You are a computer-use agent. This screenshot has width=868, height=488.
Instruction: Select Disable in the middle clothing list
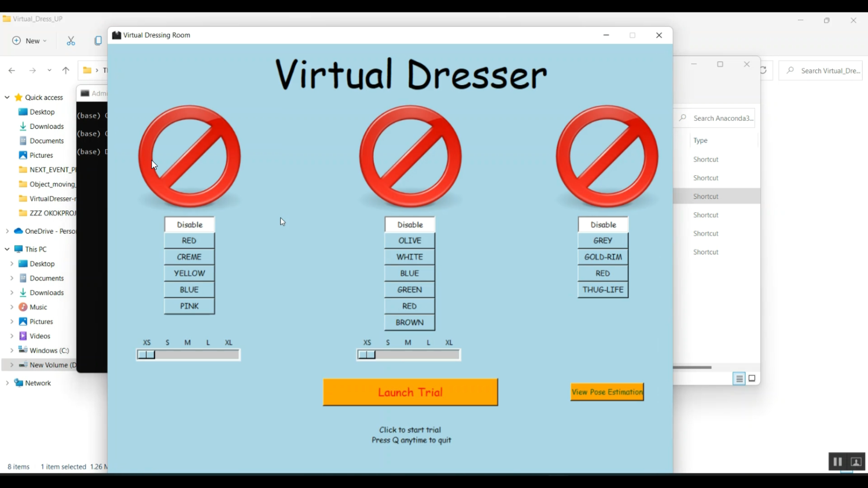(x=410, y=224)
